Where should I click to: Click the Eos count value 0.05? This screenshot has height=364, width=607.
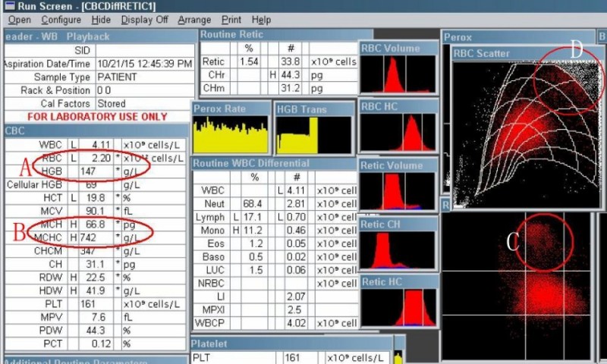pos(296,243)
